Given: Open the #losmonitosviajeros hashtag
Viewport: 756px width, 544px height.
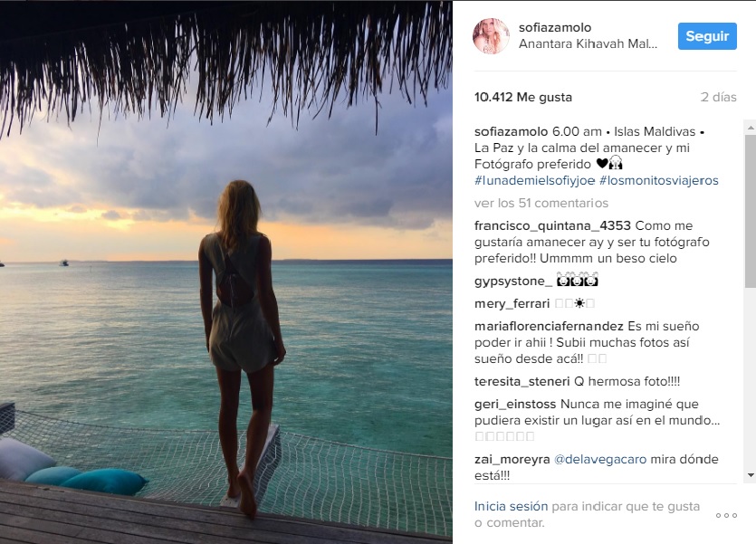Looking at the screenshot, I should click(658, 181).
